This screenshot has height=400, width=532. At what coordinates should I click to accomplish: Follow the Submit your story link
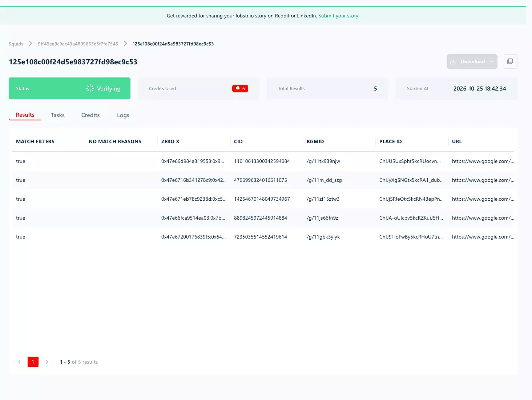(x=339, y=16)
